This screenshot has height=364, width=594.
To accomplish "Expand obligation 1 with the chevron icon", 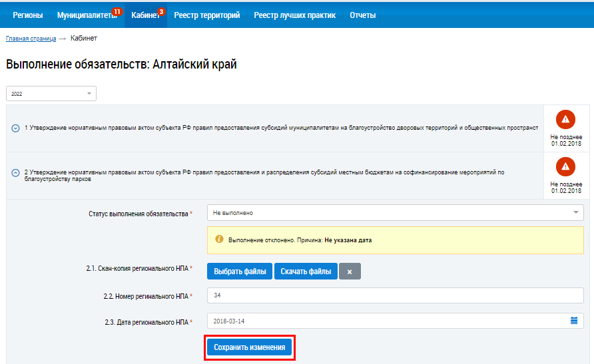I will click(15, 128).
